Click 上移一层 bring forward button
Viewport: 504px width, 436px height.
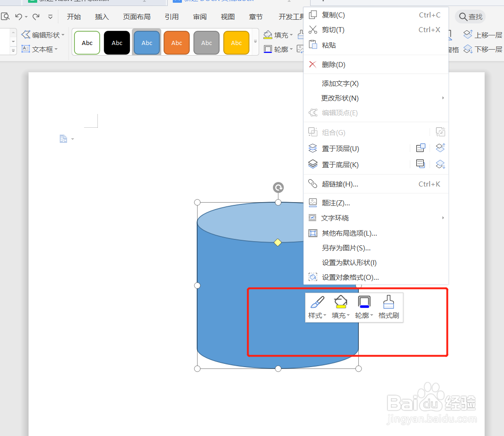tap(483, 35)
